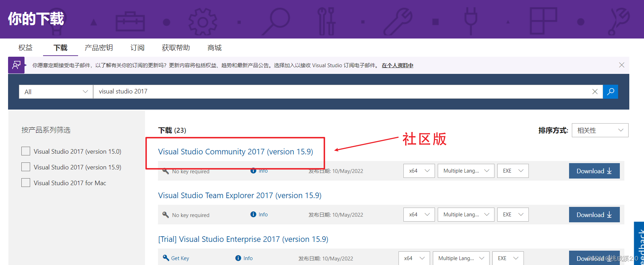Open x64 architecture dropdown for Enterprise trial

point(414,258)
